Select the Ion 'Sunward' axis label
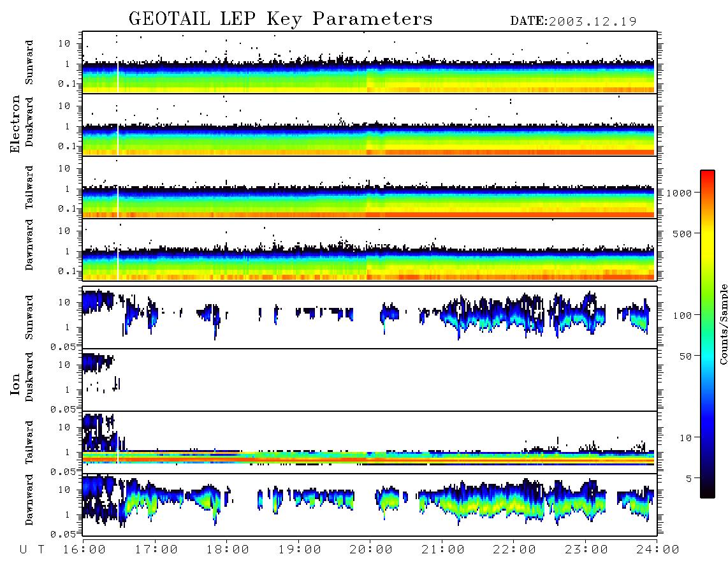Image resolution: width=728 pixels, height=561 pixels. tap(29, 317)
